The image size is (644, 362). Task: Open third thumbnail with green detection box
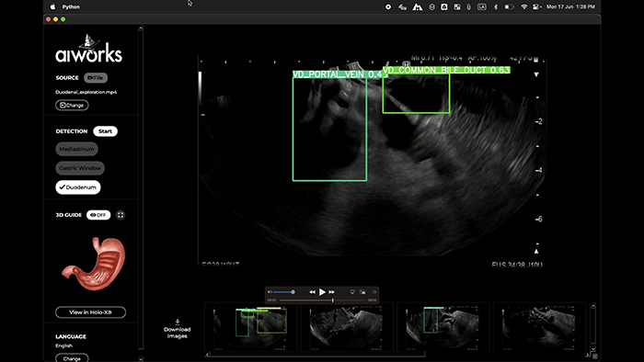point(443,327)
